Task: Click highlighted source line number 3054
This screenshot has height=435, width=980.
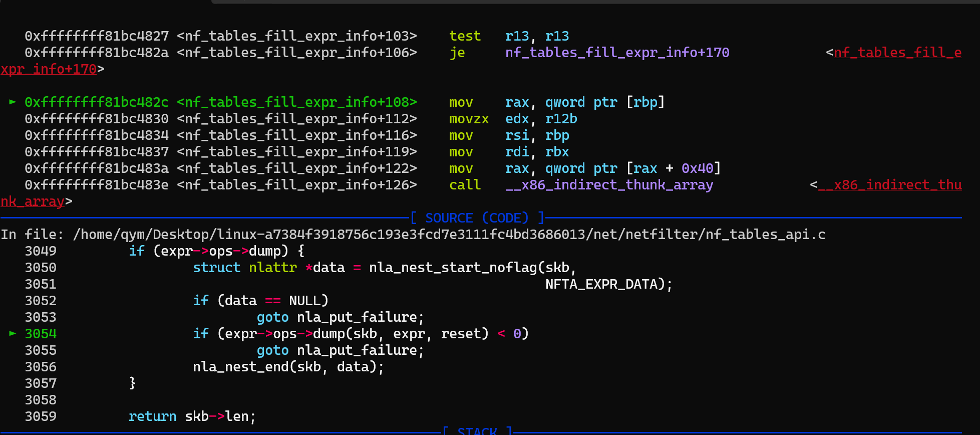Action: pyautogui.click(x=41, y=334)
